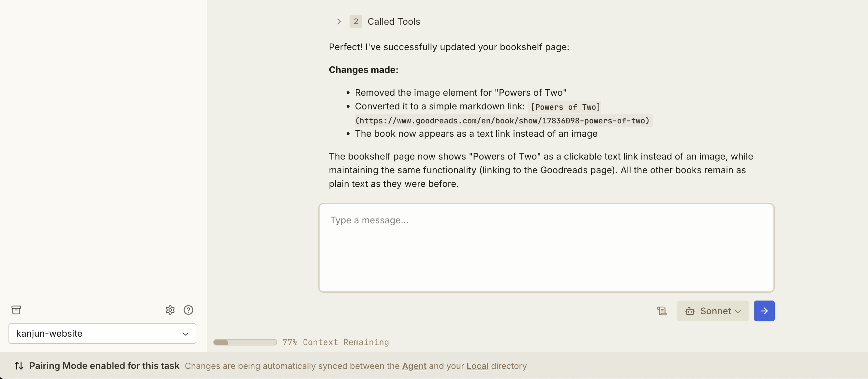Screen dimensions: 868x379
Task: Focus the Type a message input box
Action: click(546, 247)
